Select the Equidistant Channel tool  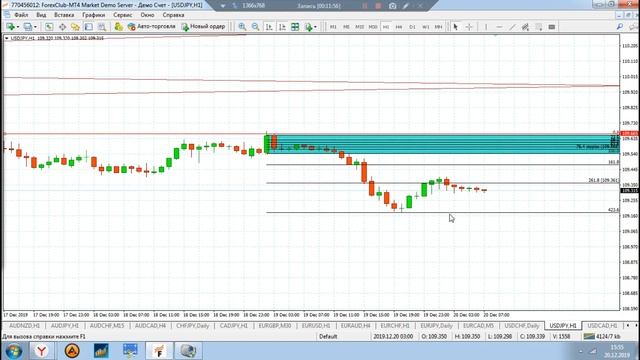point(525,27)
